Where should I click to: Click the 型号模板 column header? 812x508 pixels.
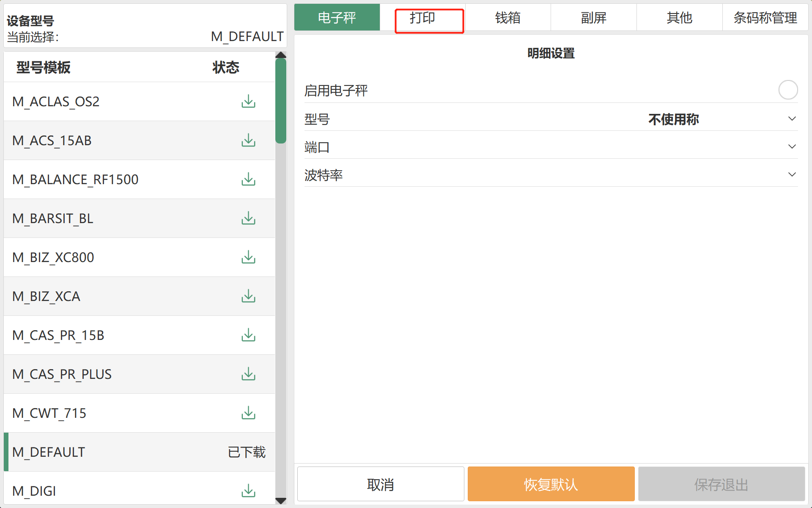pos(44,68)
